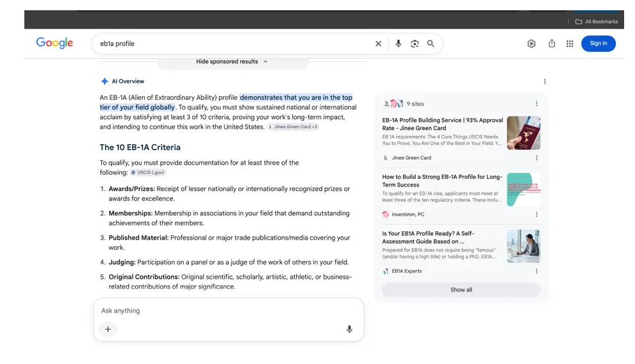Focus the Ask anything input field

tap(228, 311)
